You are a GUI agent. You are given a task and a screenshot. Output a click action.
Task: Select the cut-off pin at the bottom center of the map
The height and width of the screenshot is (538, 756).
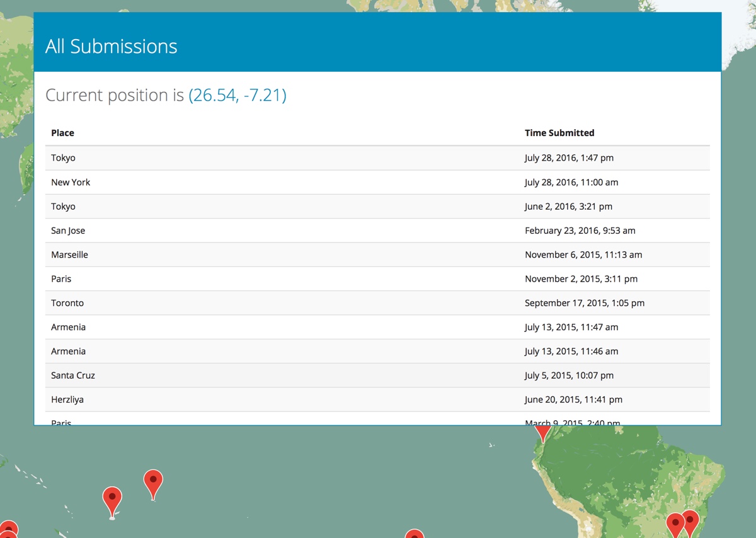(x=414, y=534)
